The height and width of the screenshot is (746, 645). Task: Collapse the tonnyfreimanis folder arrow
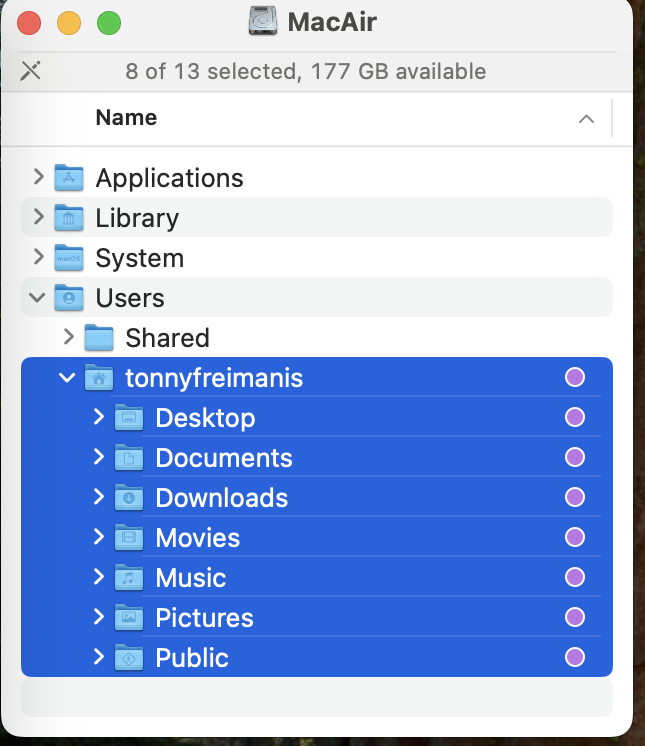pyautogui.click(x=67, y=378)
